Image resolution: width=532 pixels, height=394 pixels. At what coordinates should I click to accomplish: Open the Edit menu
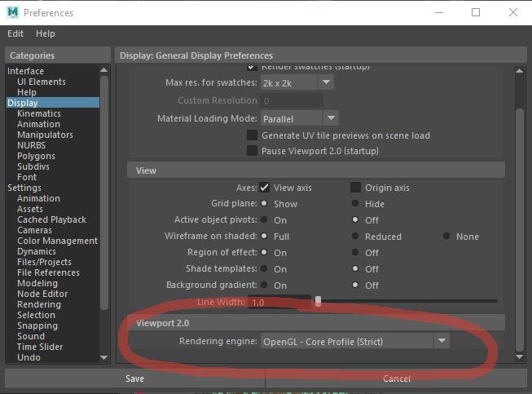click(x=15, y=33)
